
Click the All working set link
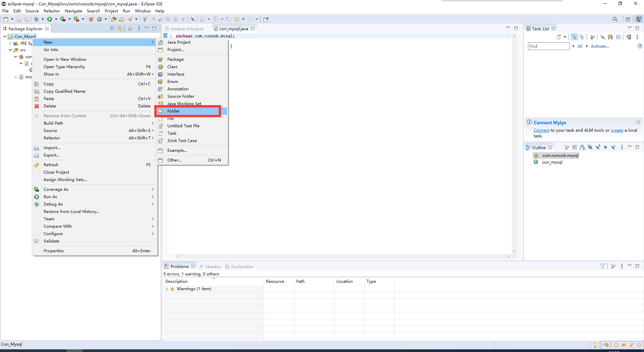click(x=580, y=46)
